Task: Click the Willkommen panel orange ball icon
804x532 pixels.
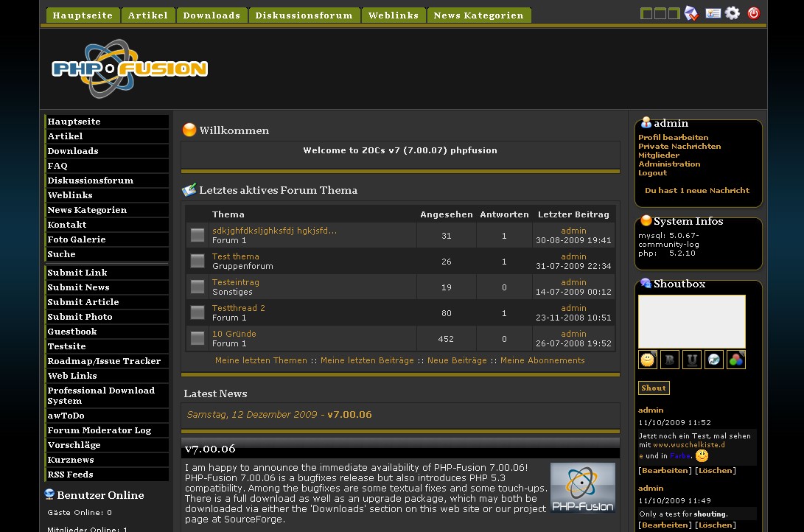Action: click(189, 130)
